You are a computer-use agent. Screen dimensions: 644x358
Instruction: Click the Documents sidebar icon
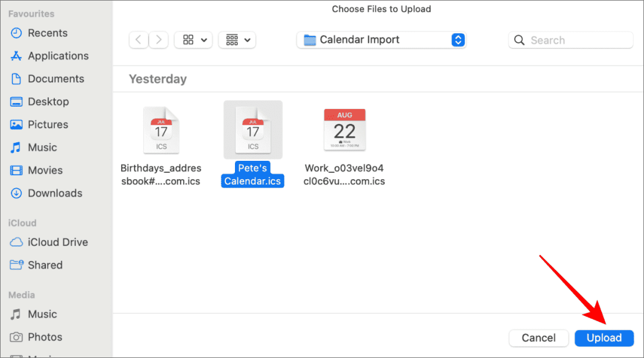[17, 79]
